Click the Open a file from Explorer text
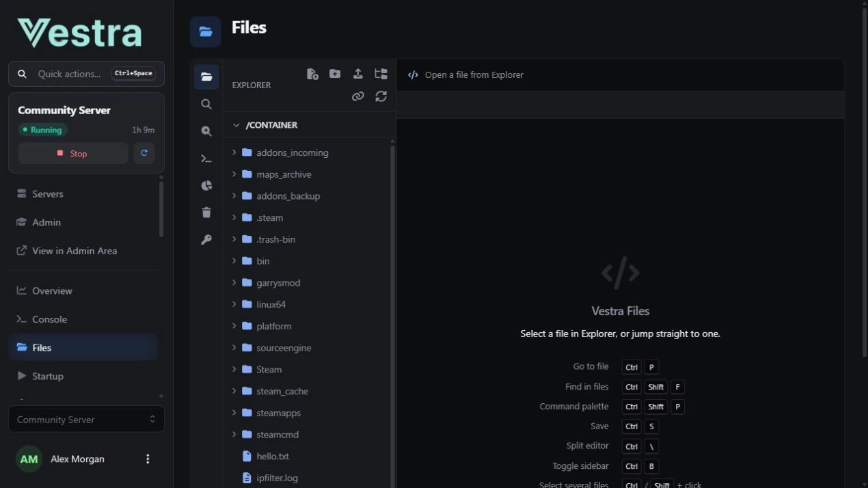Image resolution: width=868 pixels, height=488 pixels. (474, 74)
